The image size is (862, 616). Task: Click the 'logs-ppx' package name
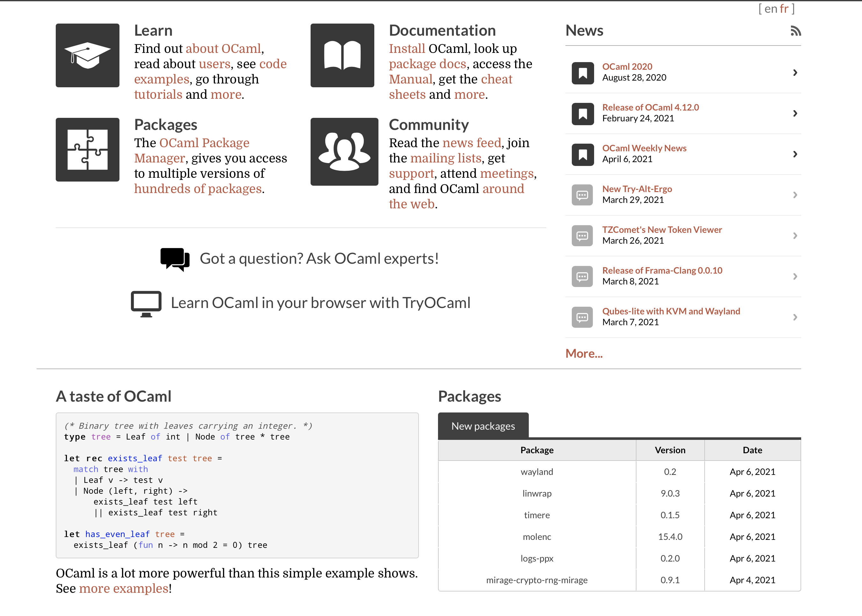(537, 559)
